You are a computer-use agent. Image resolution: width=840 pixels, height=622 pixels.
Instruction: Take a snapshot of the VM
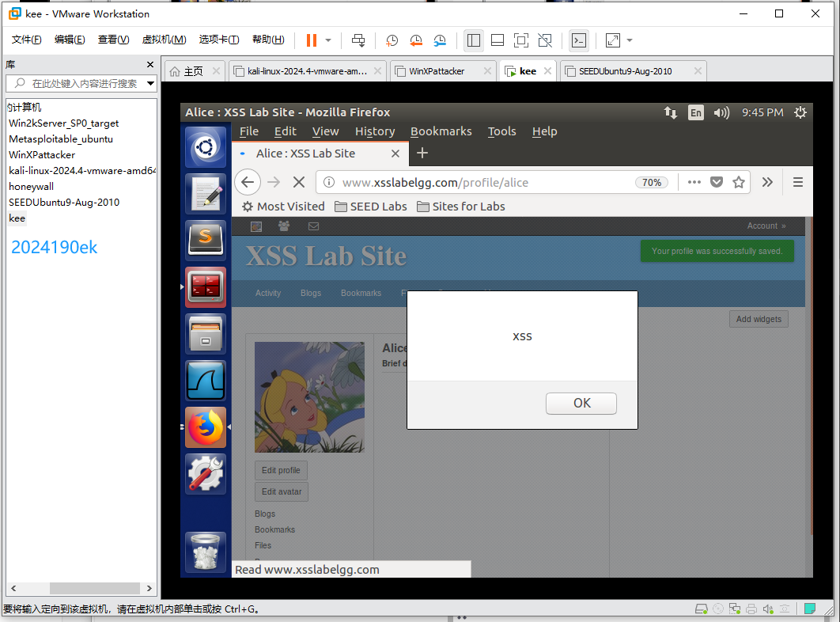(392, 40)
